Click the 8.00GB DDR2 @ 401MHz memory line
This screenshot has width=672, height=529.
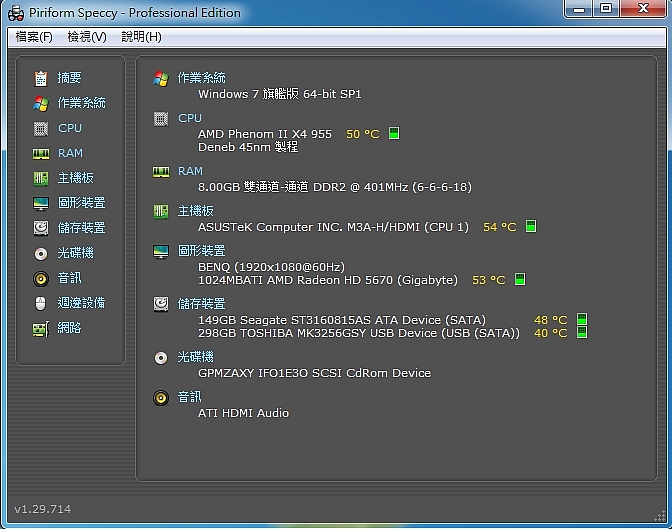335,187
